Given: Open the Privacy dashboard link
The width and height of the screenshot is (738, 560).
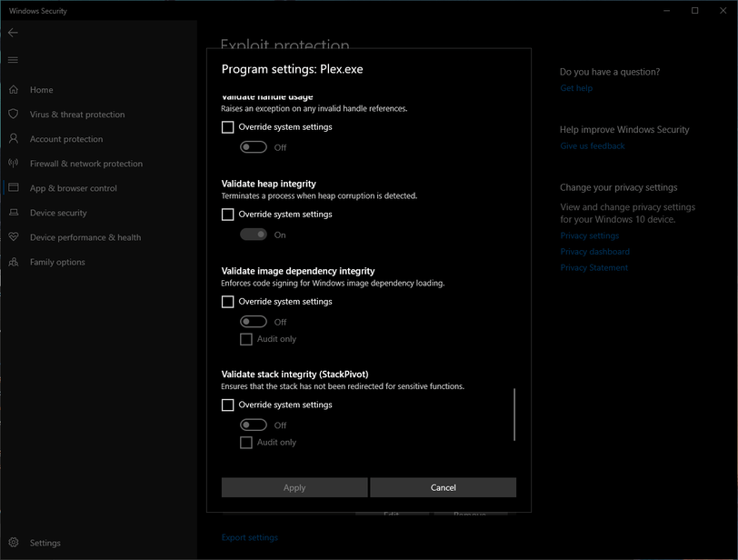Looking at the screenshot, I should point(594,252).
